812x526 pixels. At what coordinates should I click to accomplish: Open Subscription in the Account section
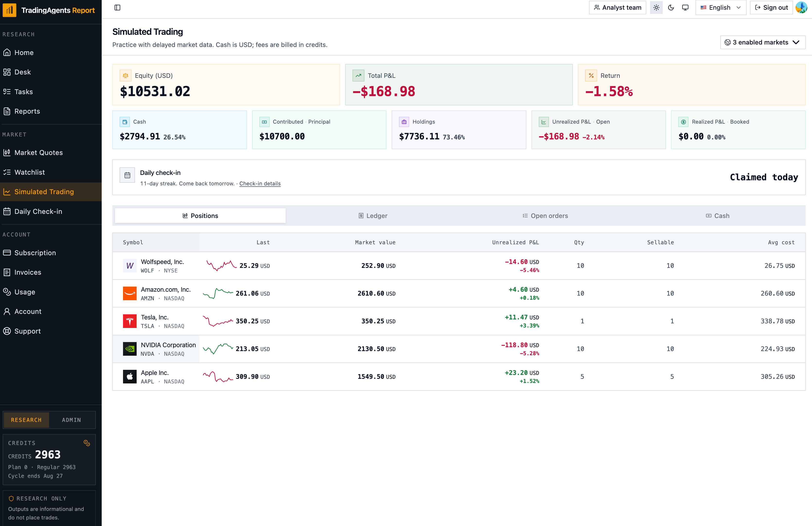51,253
